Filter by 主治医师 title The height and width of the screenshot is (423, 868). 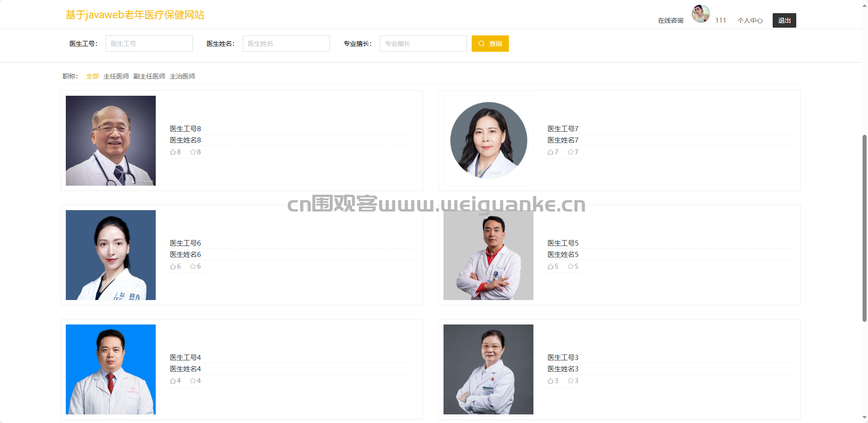pos(182,76)
